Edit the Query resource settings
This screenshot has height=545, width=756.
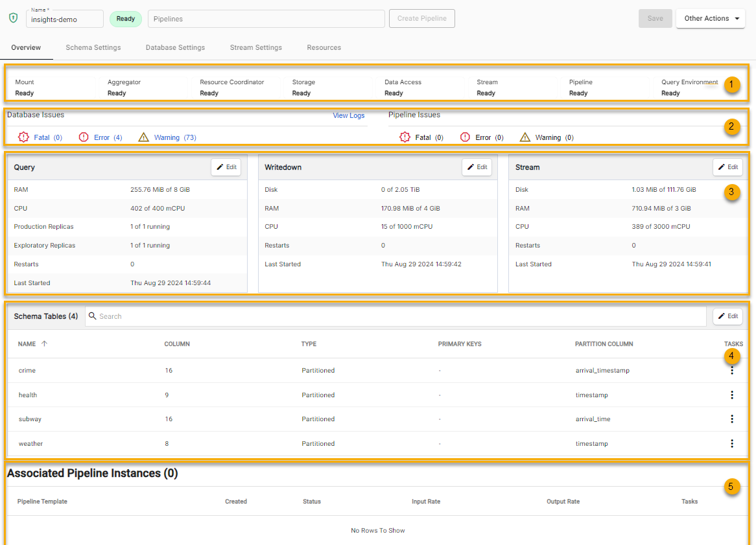pyautogui.click(x=226, y=167)
